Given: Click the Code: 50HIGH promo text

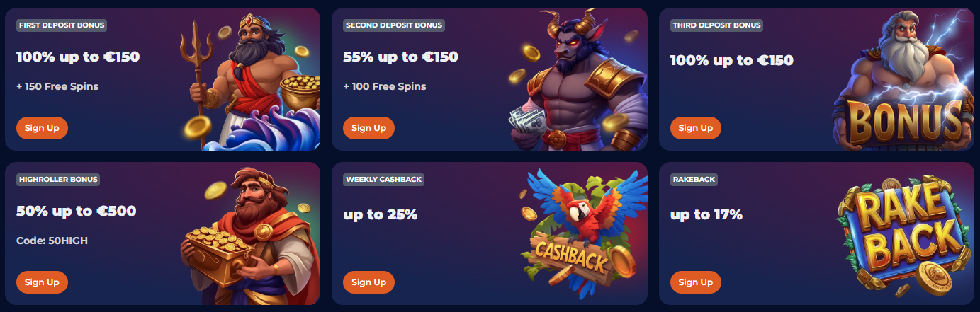Looking at the screenshot, I should click(52, 241).
